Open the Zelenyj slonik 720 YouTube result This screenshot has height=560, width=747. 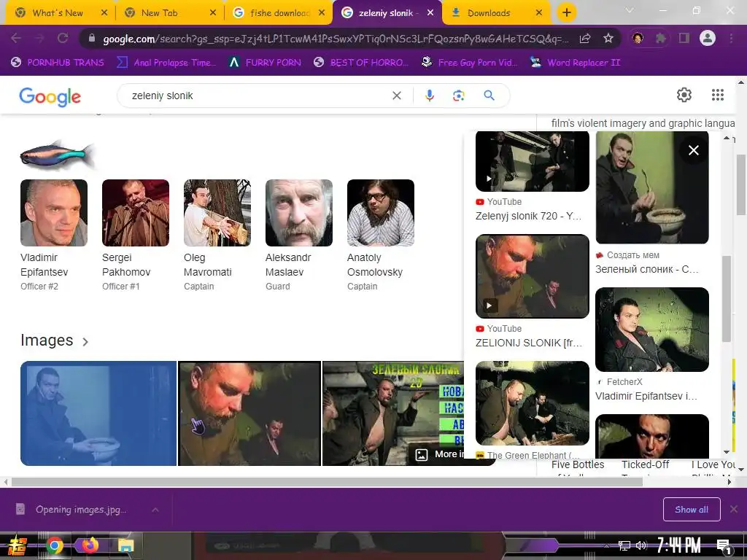tap(532, 177)
